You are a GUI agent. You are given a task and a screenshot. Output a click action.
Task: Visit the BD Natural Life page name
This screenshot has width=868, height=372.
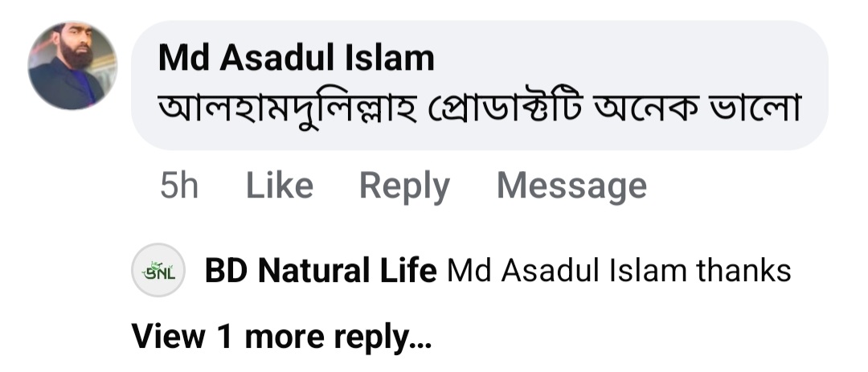point(320,271)
